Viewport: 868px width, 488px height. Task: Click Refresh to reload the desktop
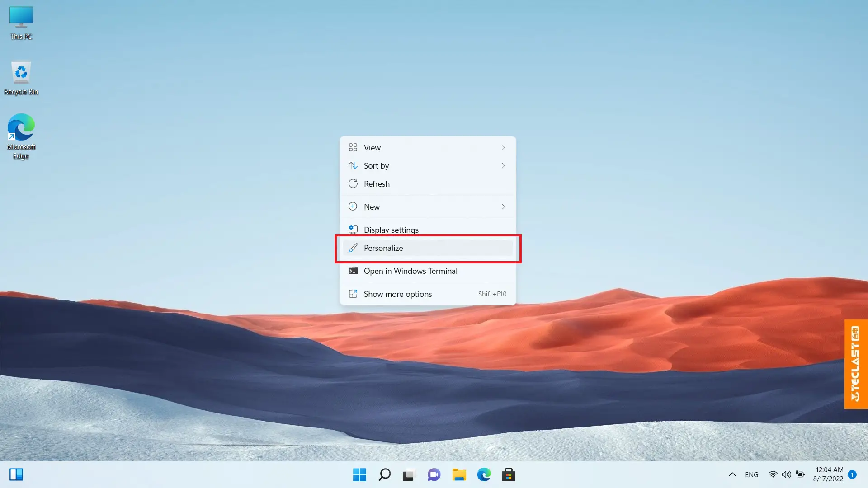point(377,183)
